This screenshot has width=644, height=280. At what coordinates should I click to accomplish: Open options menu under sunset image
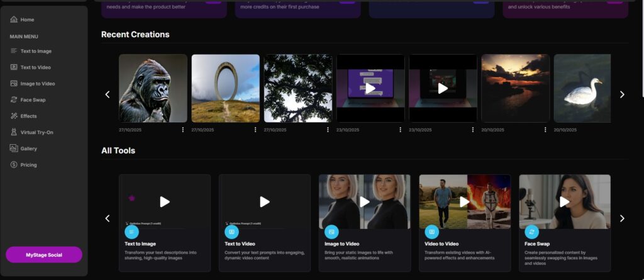(x=545, y=130)
